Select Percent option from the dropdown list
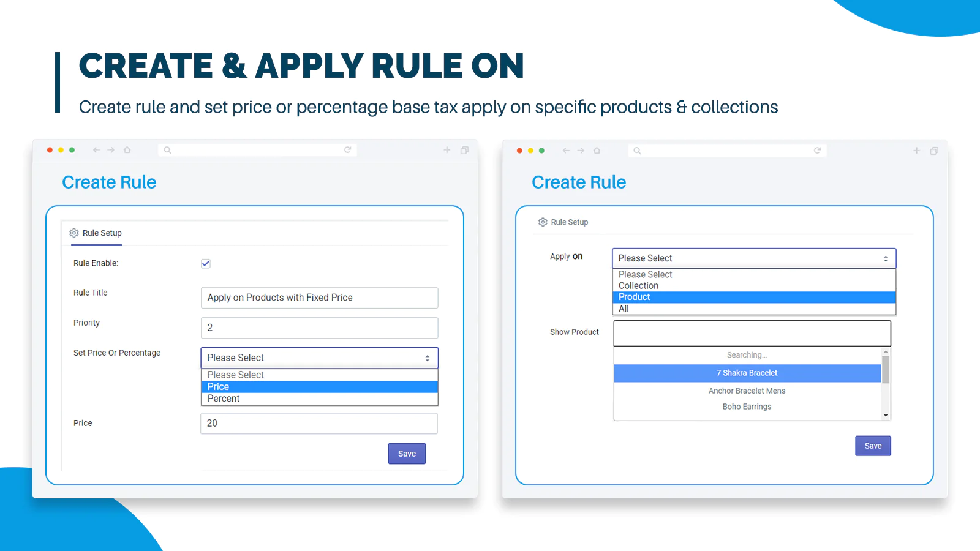The image size is (980, 551). 224,399
